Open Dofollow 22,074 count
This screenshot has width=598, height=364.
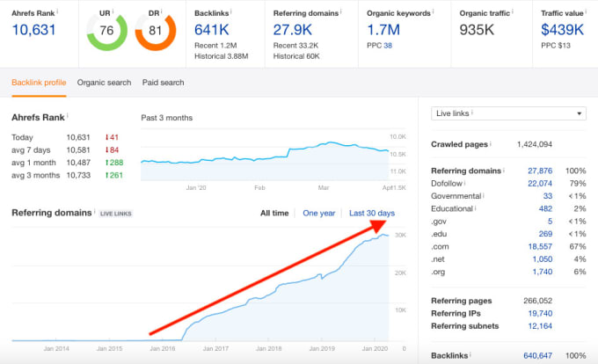(x=540, y=184)
